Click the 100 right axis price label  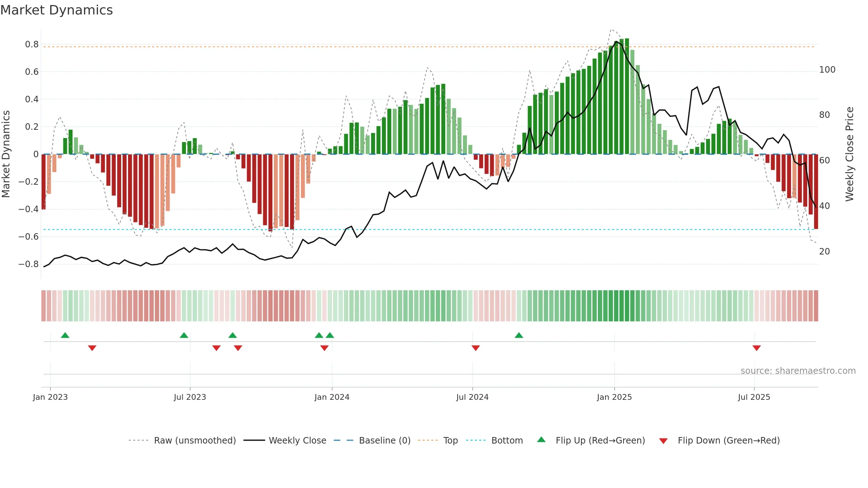(x=827, y=69)
